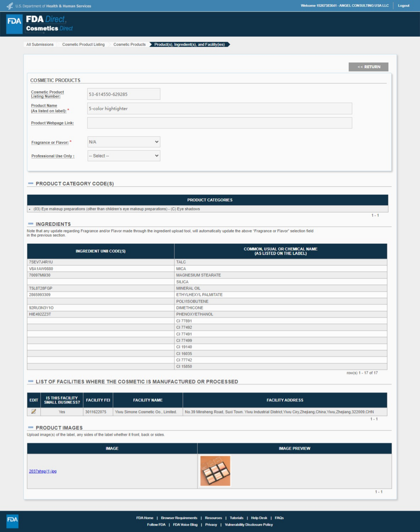
Task: Collapse the List of Facilities section
Action: point(31,381)
